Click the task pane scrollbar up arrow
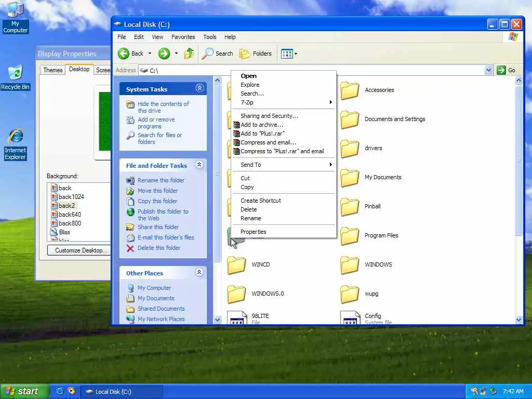Image resolution: width=532 pixels, height=399 pixels. coord(218,81)
